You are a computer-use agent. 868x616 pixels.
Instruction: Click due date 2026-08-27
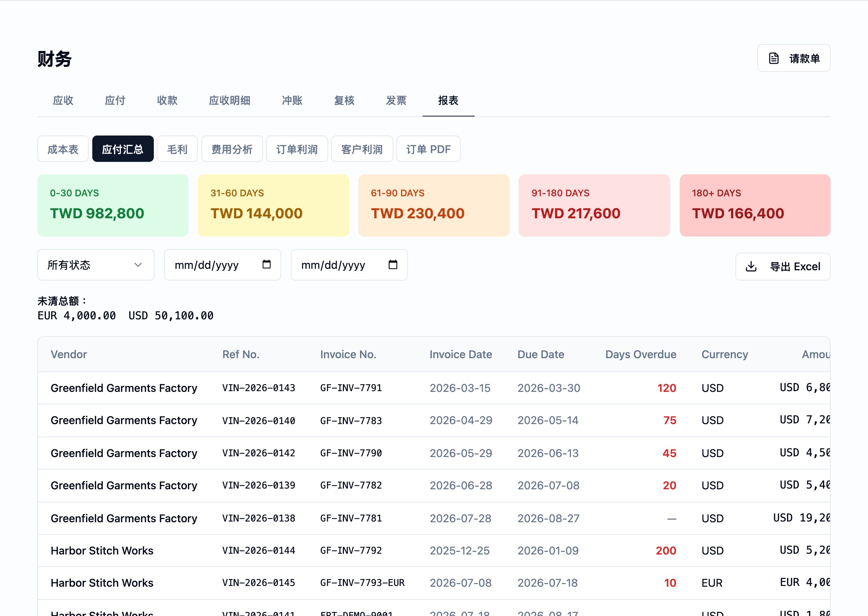[548, 518]
